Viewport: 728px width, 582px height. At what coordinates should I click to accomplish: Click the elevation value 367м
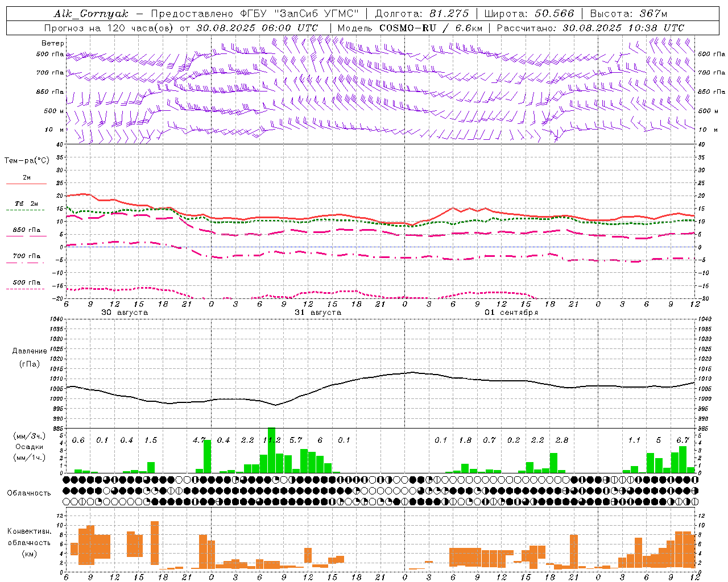point(653,14)
